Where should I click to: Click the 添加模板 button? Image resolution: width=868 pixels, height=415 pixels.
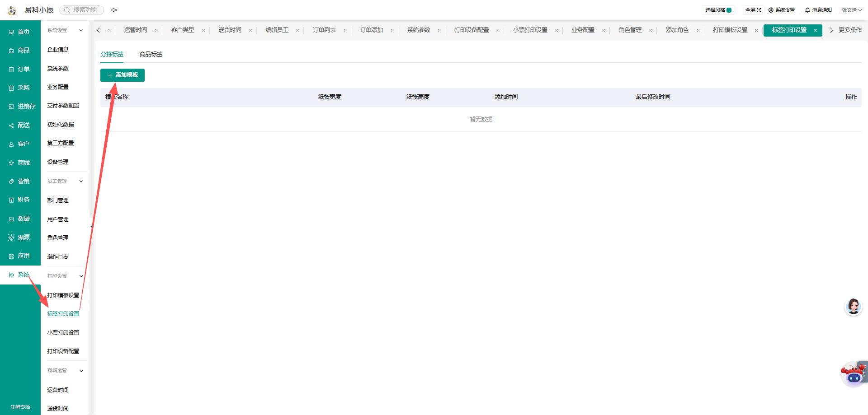[123, 75]
